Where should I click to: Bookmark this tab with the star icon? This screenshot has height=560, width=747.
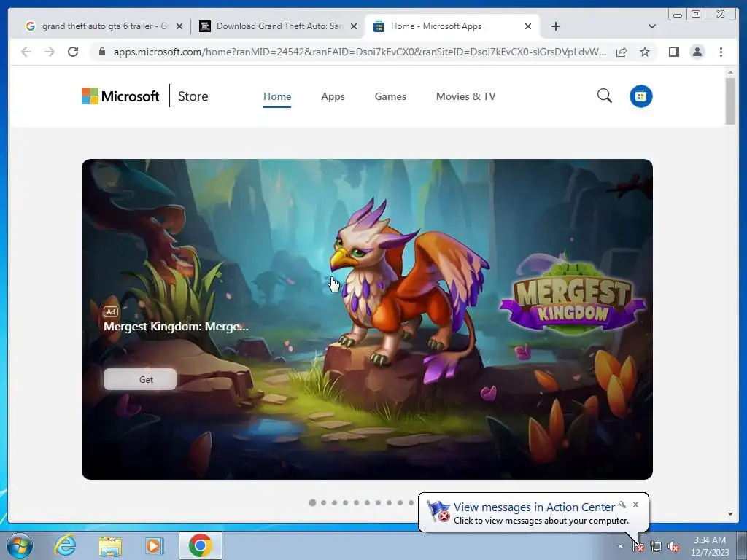click(645, 52)
